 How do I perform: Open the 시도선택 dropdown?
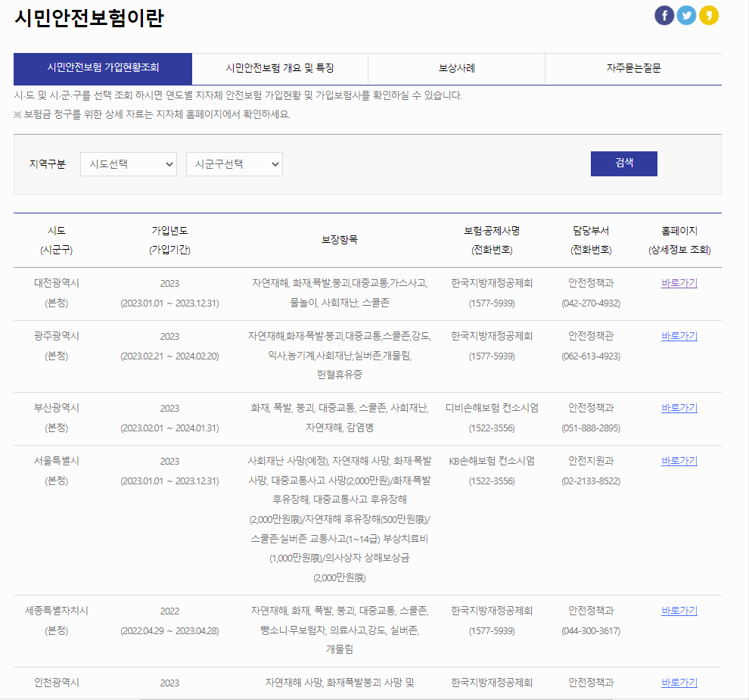[128, 163]
